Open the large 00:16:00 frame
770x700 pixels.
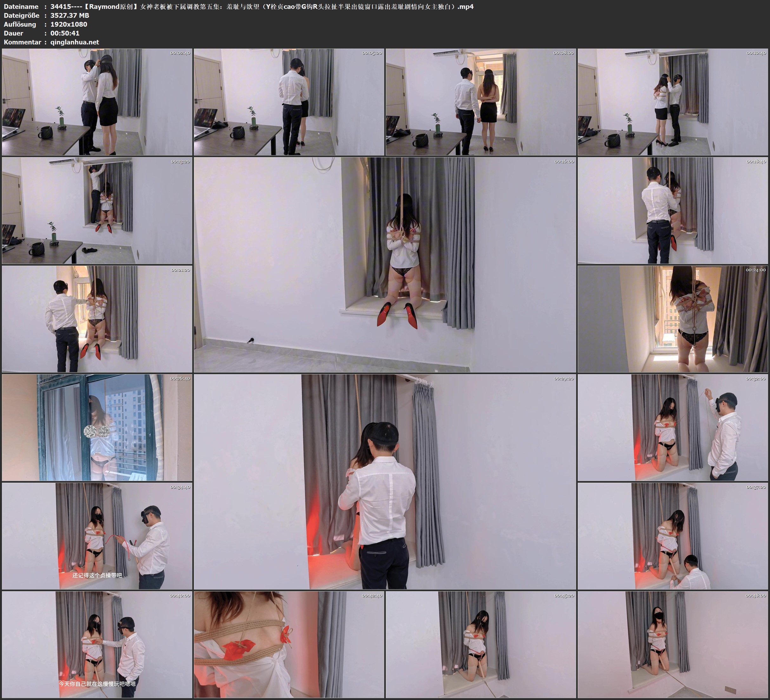click(385, 265)
